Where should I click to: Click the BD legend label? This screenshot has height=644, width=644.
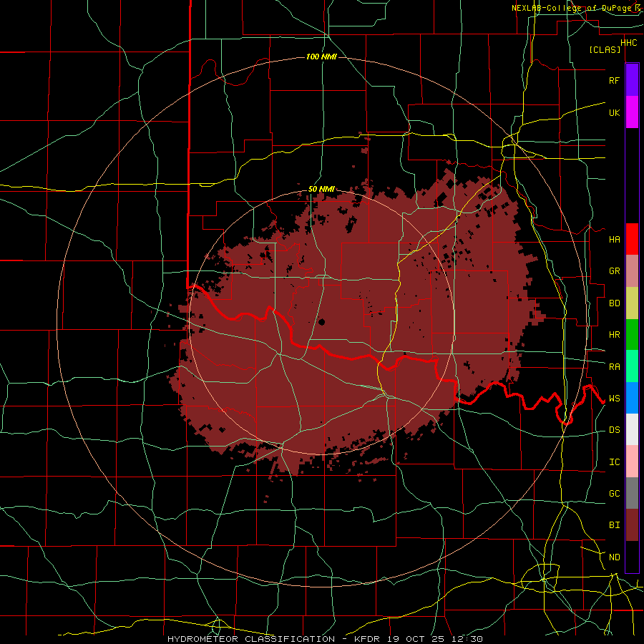(614, 303)
